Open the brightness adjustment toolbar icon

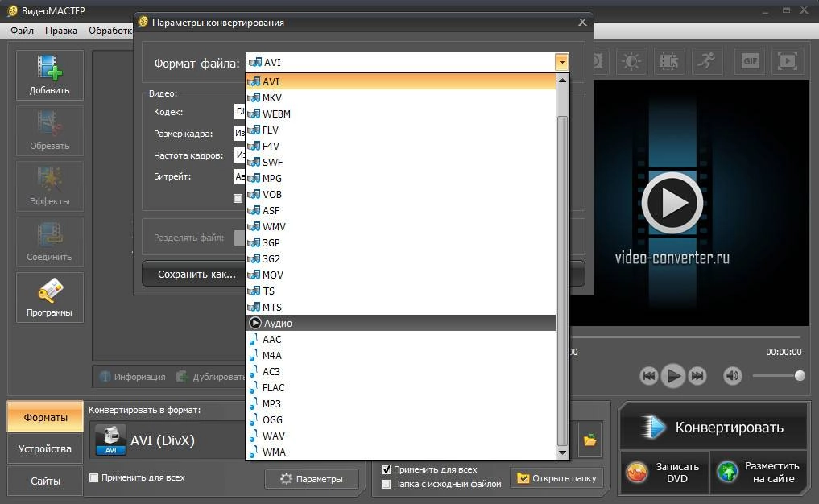(631, 61)
